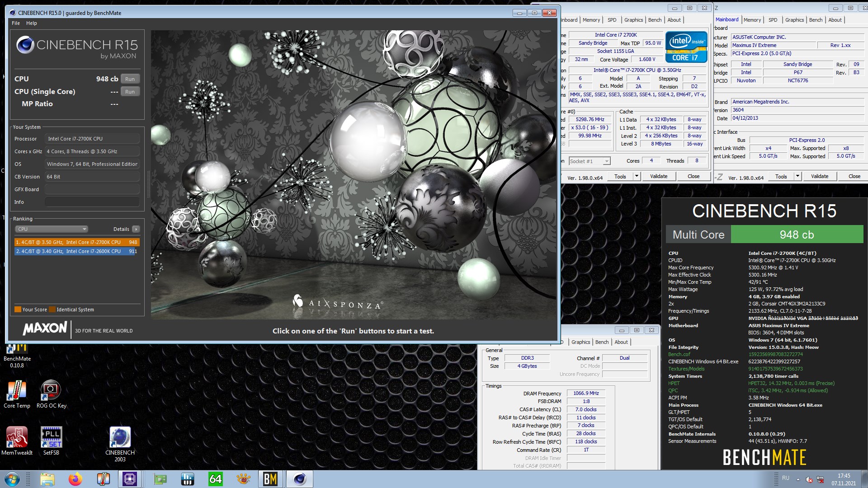Show hidden tray icons arrow

pyautogui.click(x=798, y=479)
